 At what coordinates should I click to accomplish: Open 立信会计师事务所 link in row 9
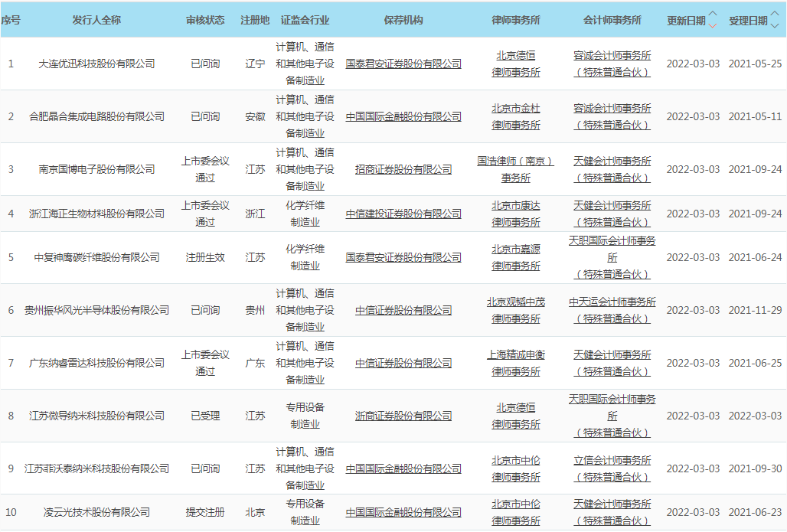[612, 460]
